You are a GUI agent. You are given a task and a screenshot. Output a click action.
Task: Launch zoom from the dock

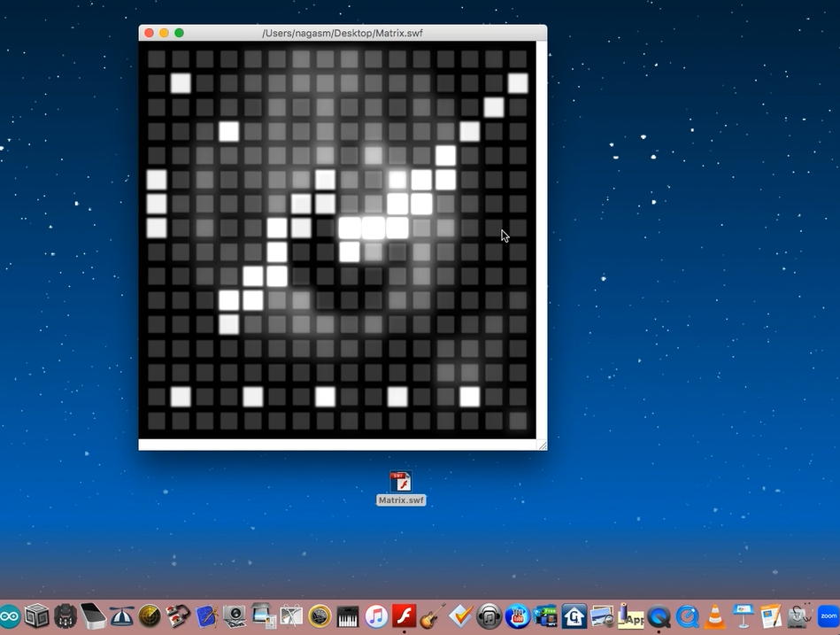(x=828, y=616)
